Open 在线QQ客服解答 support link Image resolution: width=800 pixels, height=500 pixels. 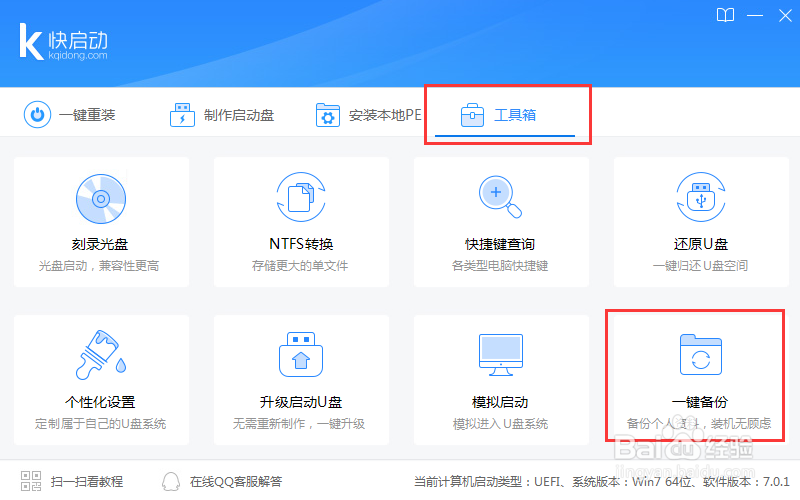pos(236,481)
